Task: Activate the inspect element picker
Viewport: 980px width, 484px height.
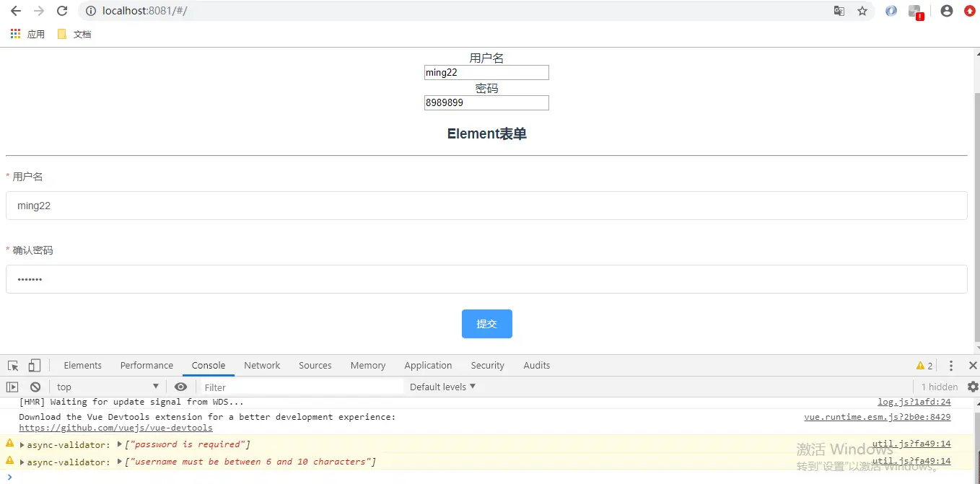Action: pos(13,366)
